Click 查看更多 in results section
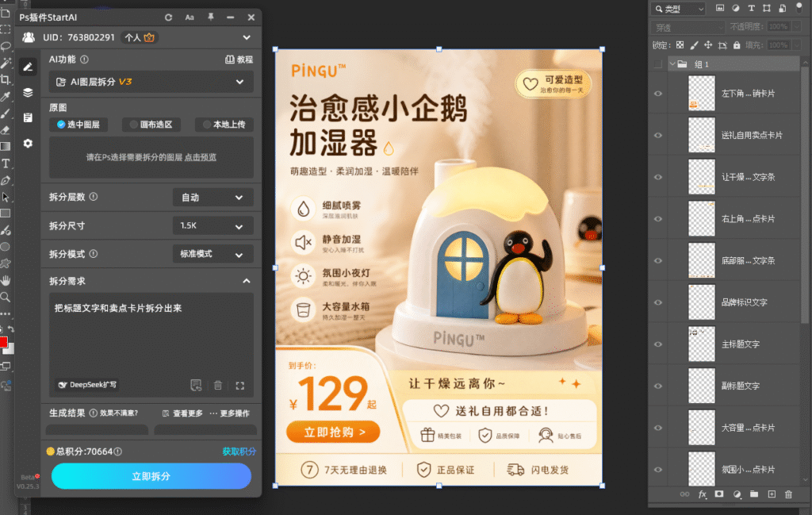812x515 pixels. tap(182, 413)
